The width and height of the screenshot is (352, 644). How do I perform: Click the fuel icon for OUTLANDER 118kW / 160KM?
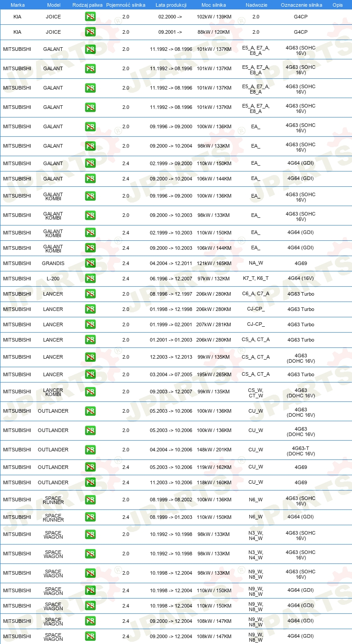click(90, 482)
